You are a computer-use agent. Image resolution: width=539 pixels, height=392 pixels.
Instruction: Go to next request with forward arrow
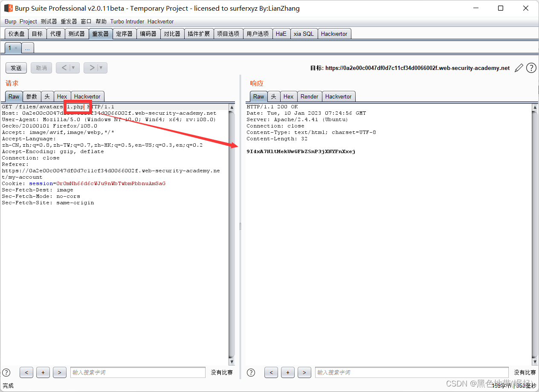click(x=91, y=68)
